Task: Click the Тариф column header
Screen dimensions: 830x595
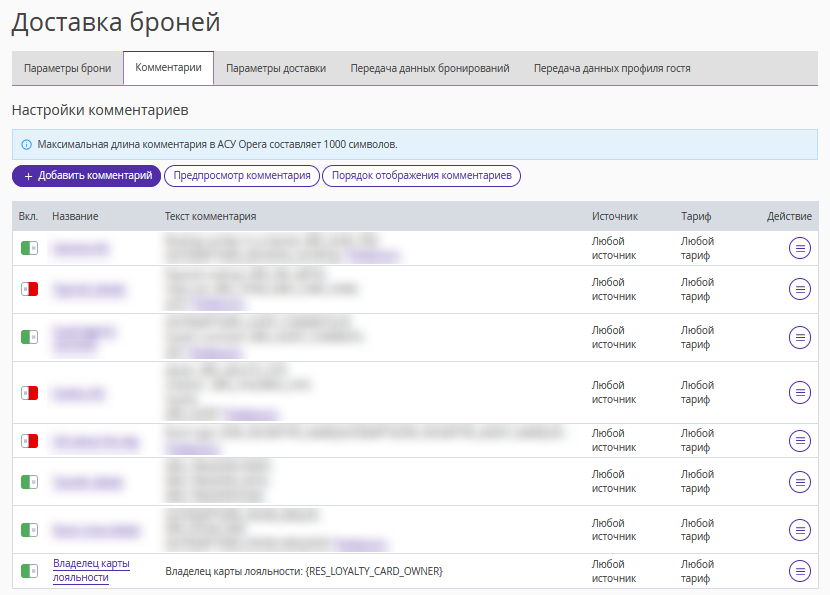Action: point(696,217)
